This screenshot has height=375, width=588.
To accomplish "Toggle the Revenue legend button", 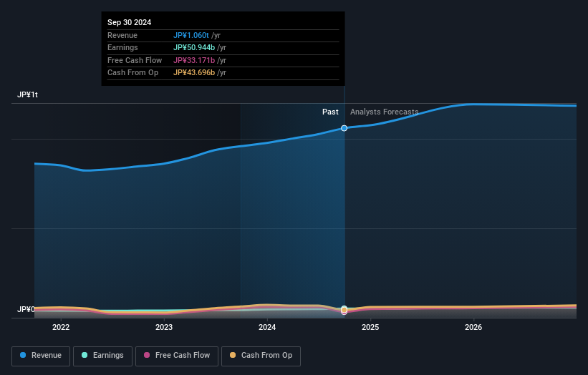I will pyautogui.click(x=41, y=356).
